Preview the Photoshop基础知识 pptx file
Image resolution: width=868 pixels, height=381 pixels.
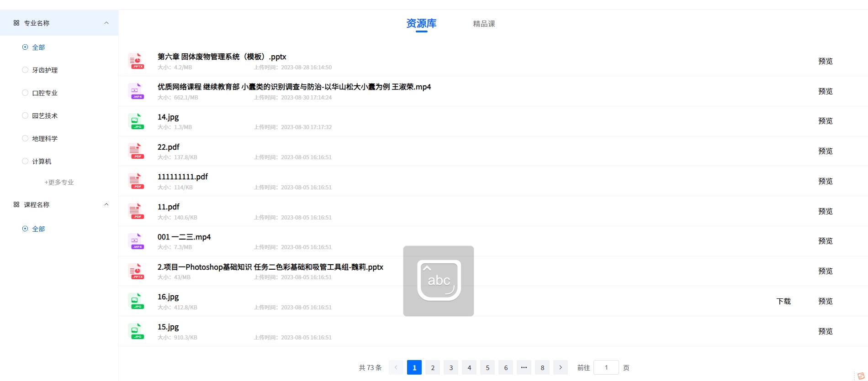pos(825,271)
